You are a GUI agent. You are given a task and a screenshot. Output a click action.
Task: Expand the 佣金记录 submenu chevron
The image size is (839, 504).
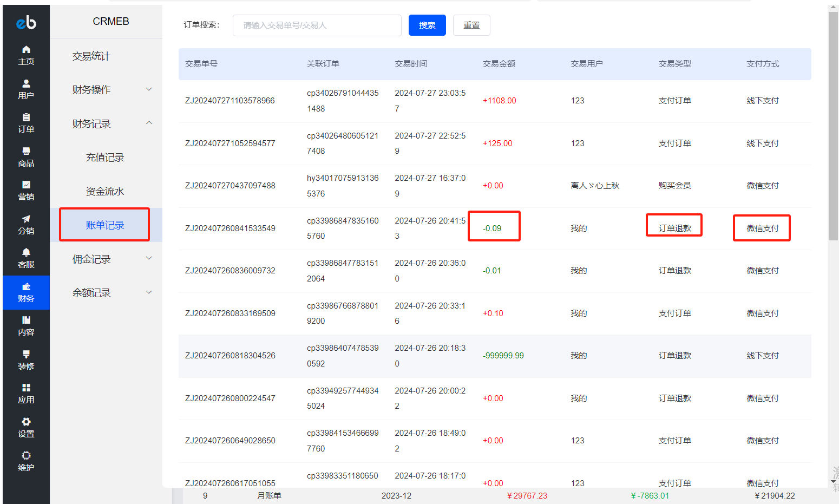[149, 259]
